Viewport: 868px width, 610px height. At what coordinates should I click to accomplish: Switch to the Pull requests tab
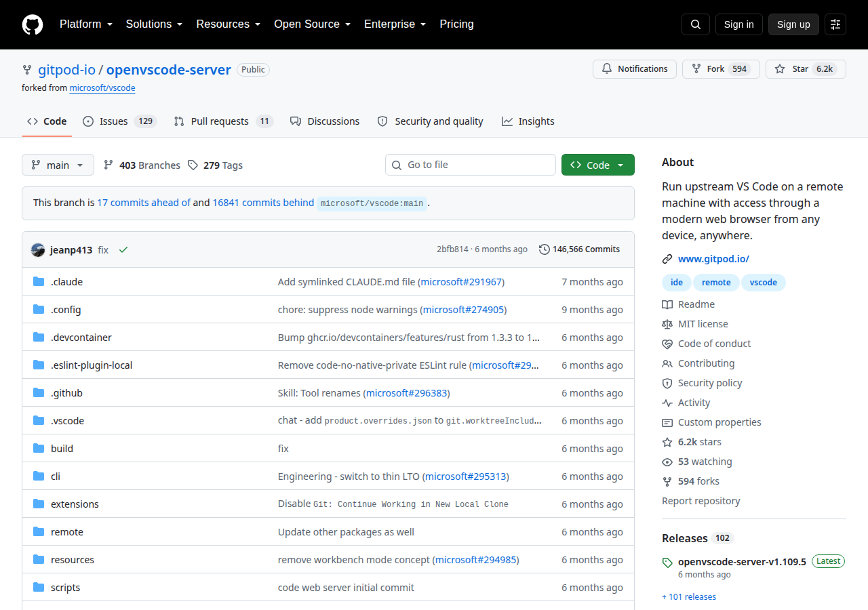click(223, 121)
